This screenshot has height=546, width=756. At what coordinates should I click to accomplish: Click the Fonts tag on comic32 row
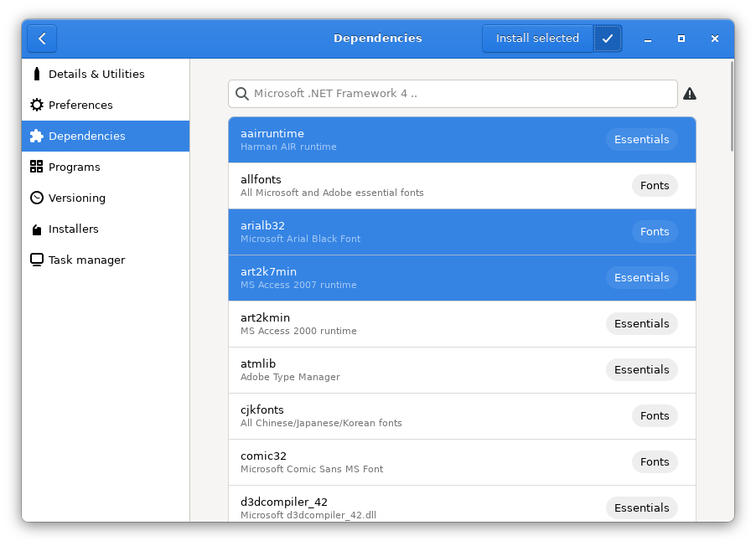[655, 462]
